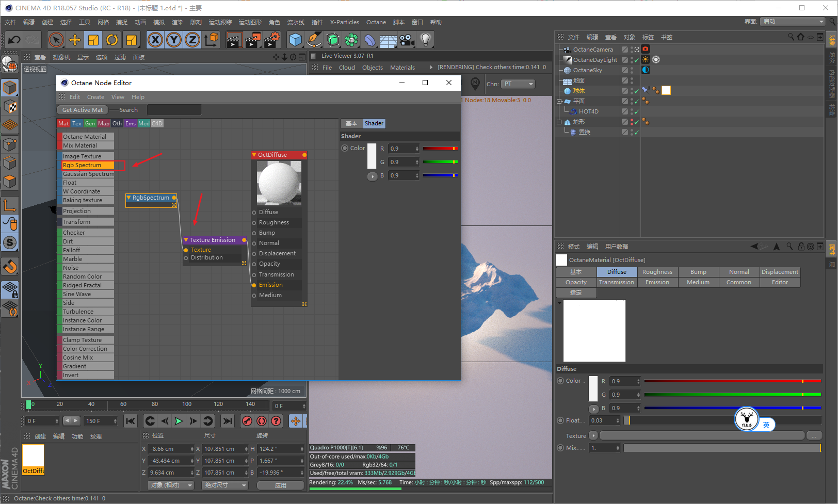
Task: Open the Chn PT dropdown
Action: [519, 84]
